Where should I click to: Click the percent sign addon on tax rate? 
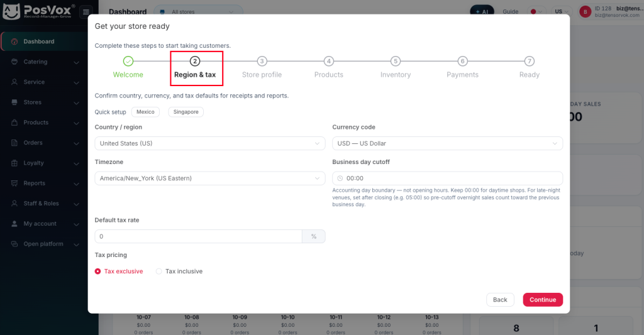(314, 236)
